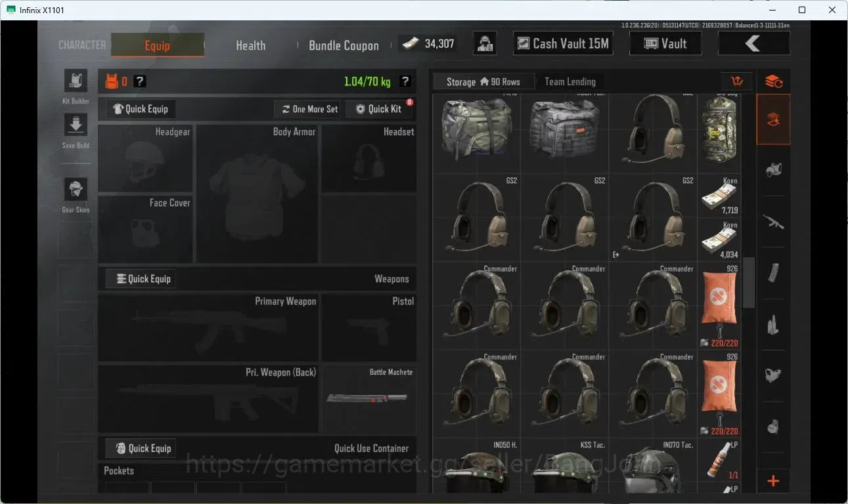Screen dimensions: 848x504
Task: Select the empty Face Cover slot
Action: 145,229
